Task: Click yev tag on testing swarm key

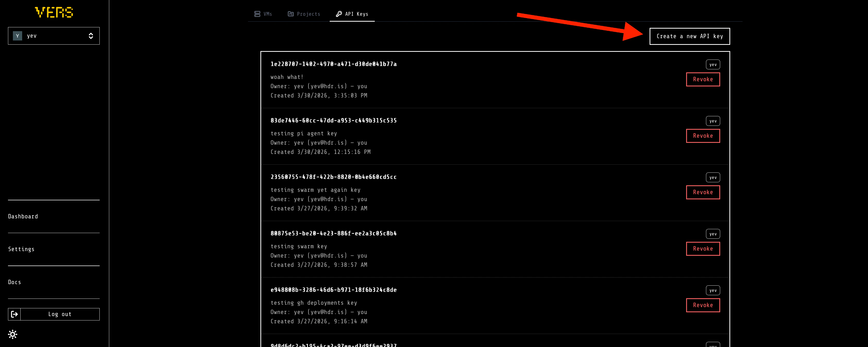Action: point(713,234)
